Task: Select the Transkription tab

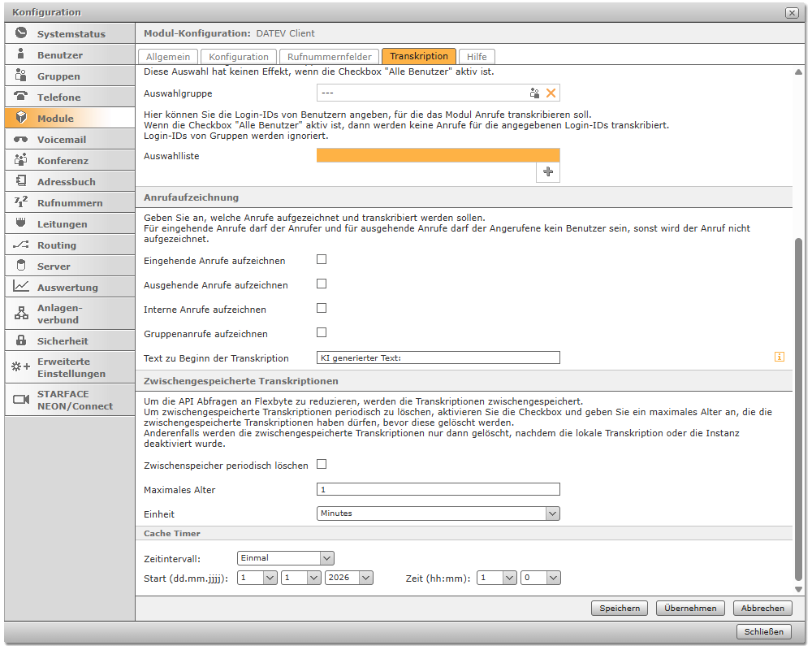Action: coord(419,56)
